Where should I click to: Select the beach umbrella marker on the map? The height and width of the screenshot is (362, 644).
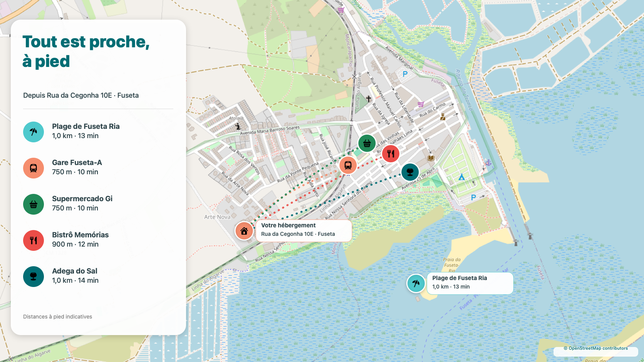pos(416,284)
